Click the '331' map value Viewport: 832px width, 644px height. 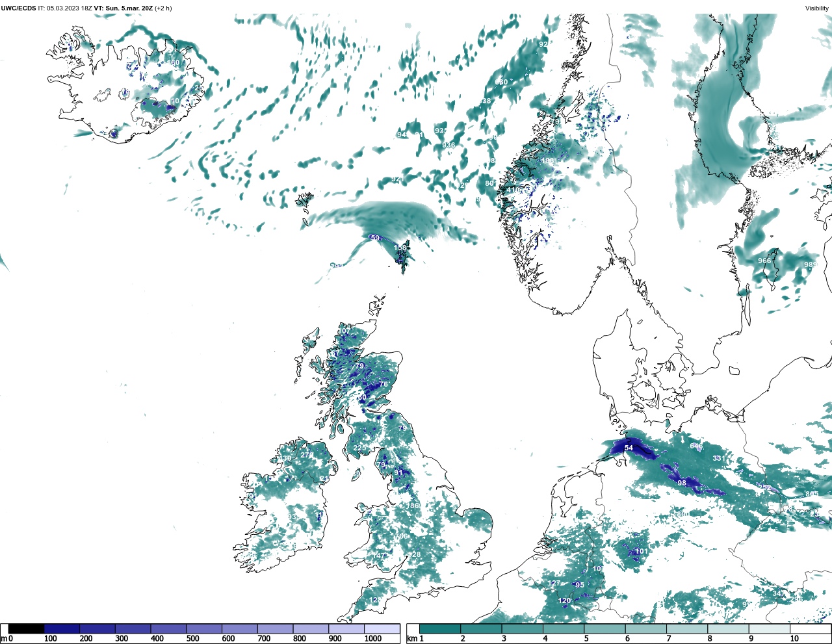point(718,458)
